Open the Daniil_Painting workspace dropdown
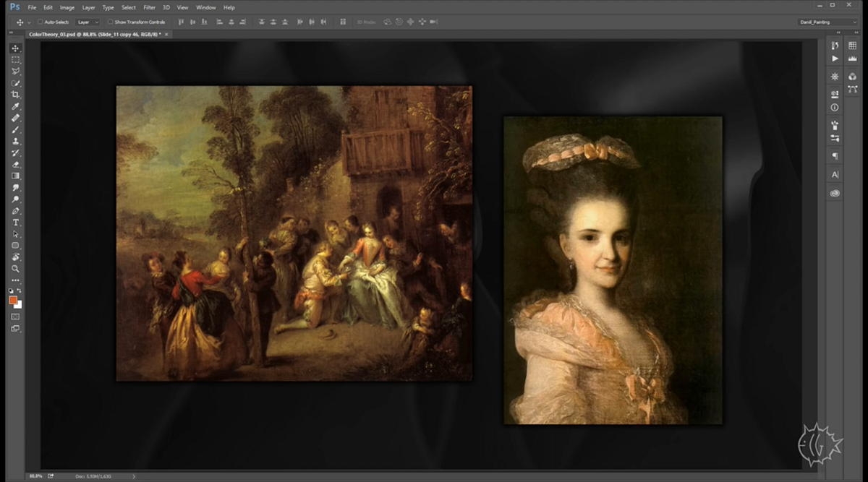Image resolution: width=868 pixels, height=482 pixels. pyautogui.click(x=828, y=22)
